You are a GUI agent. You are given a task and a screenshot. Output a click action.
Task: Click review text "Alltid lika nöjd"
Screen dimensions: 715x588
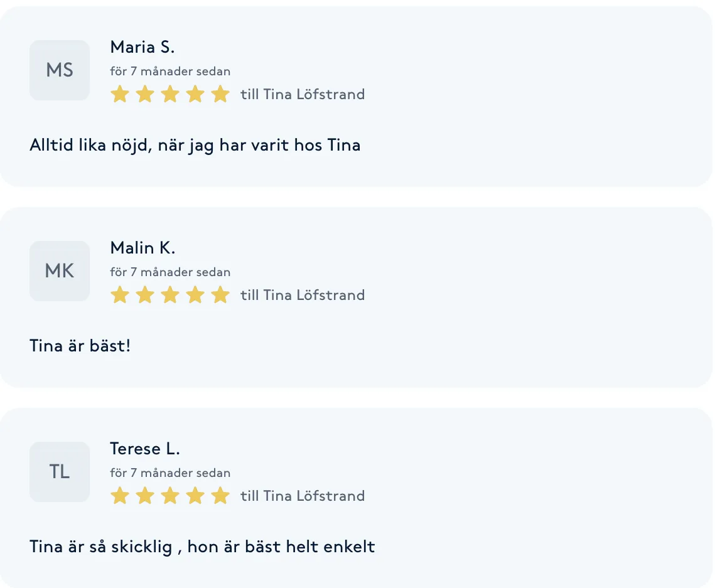click(x=195, y=146)
